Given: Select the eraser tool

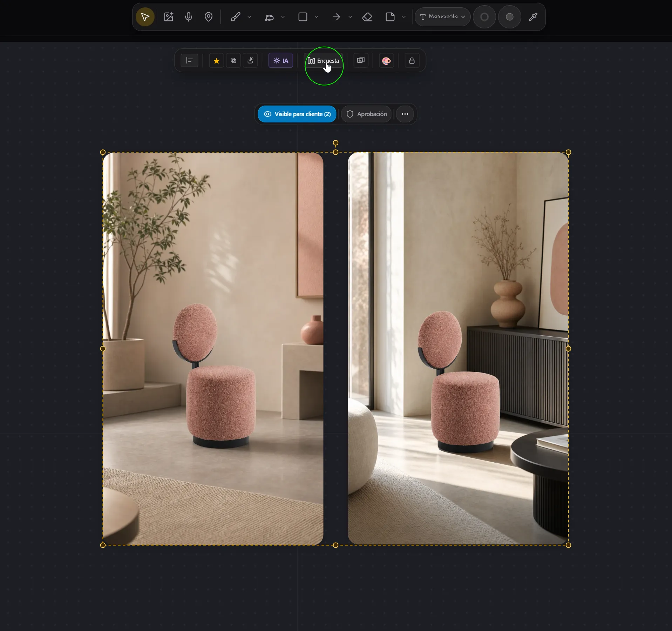Looking at the screenshot, I should tap(367, 17).
